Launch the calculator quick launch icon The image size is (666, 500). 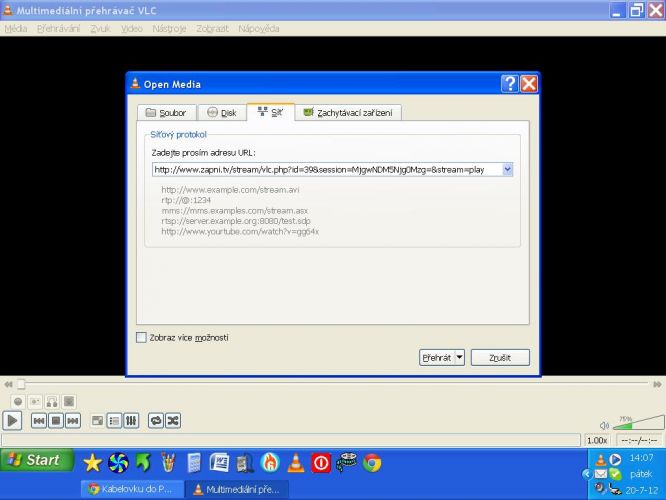tap(194, 463)
